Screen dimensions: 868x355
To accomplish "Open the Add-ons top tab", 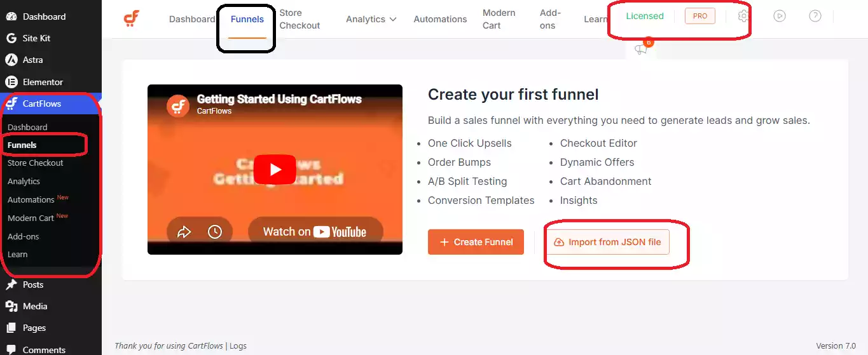I will [551, 19].
